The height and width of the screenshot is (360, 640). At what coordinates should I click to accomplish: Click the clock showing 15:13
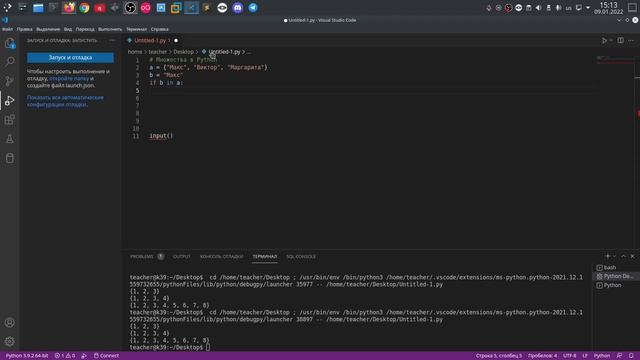coord(608,5)
